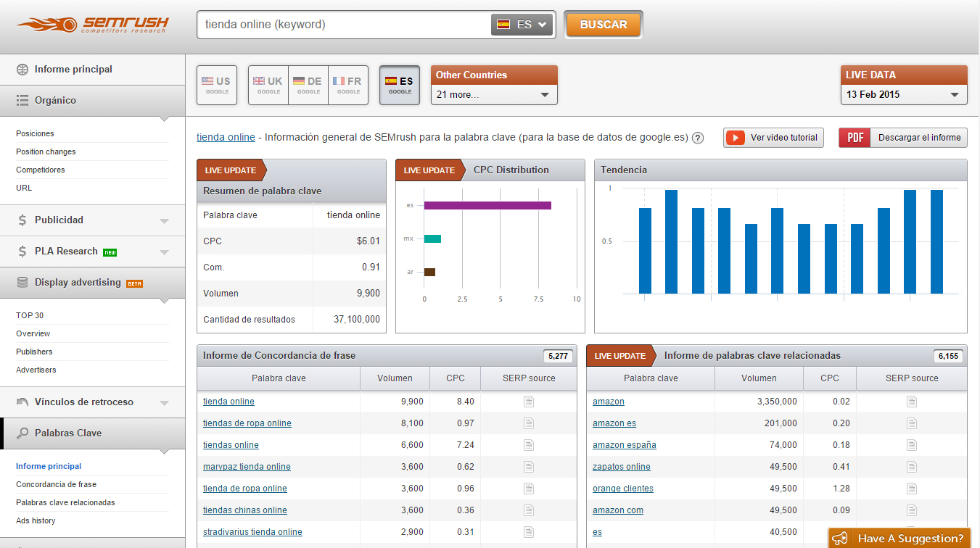Click the 5,277 count badge

559,356
